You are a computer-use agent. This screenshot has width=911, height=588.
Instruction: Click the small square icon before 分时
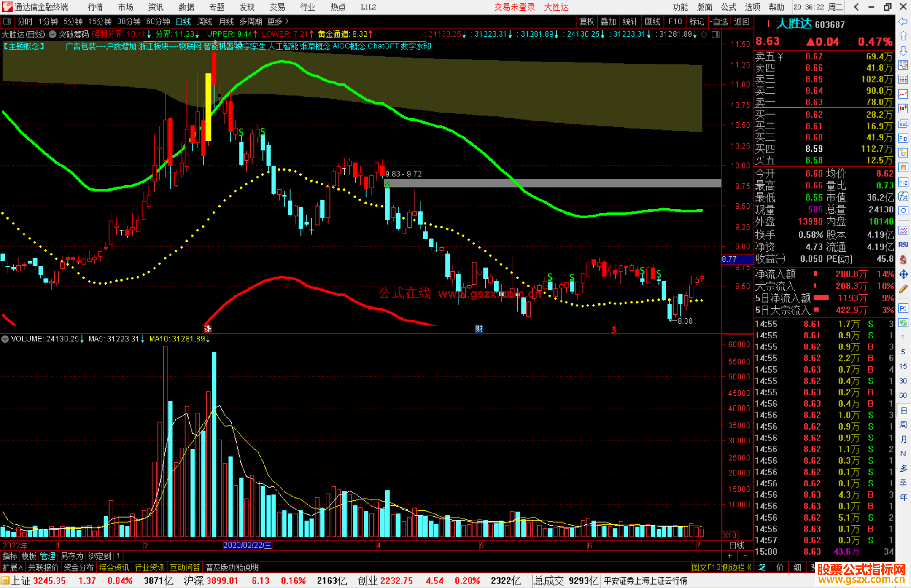click(7, 21)
